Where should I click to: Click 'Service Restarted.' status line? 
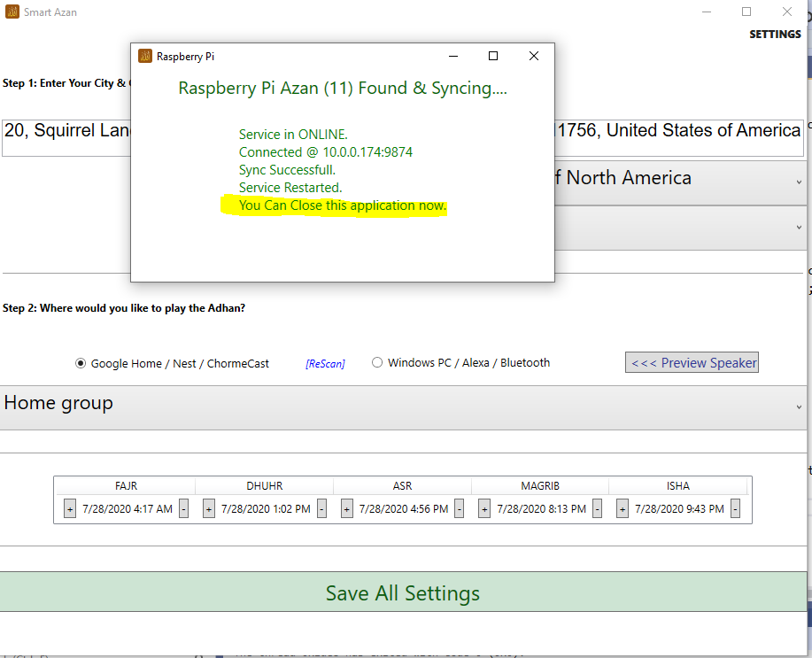(290, 188)
